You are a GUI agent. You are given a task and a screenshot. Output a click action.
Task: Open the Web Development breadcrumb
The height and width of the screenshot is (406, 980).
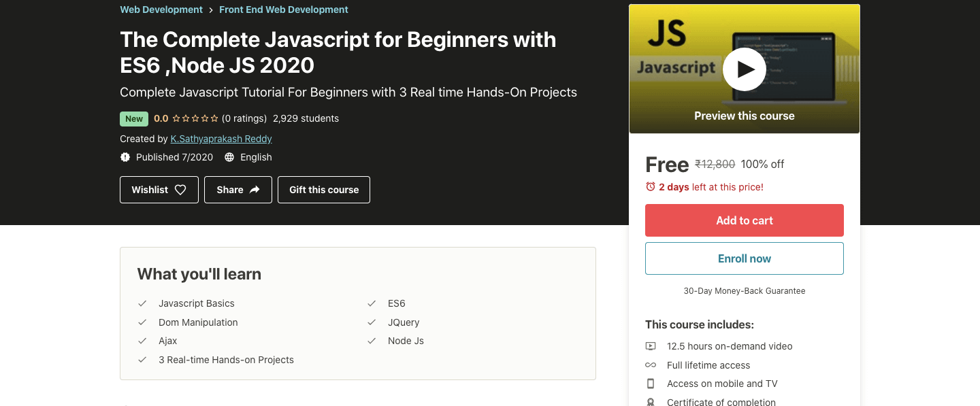click(x=161, y=10)
